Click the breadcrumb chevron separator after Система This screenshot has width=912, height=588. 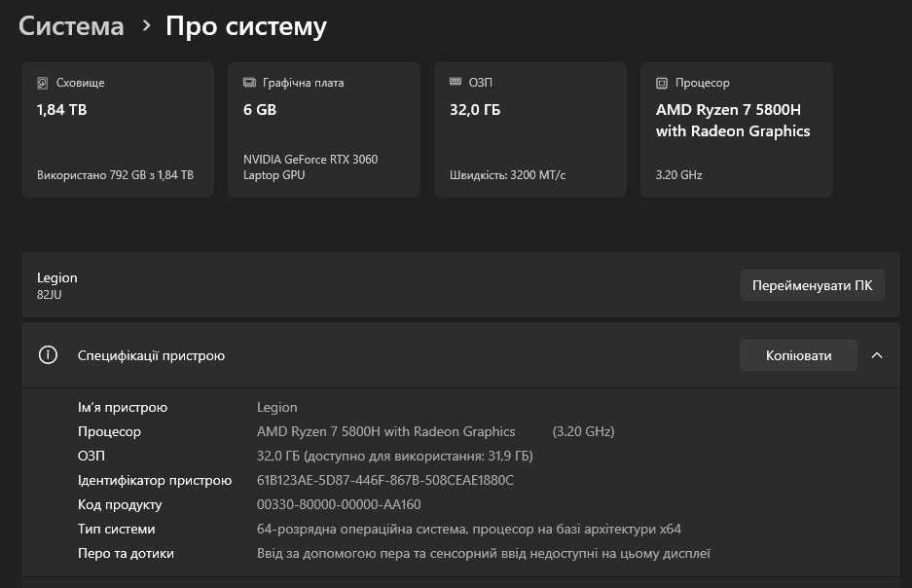coord(147,25)
